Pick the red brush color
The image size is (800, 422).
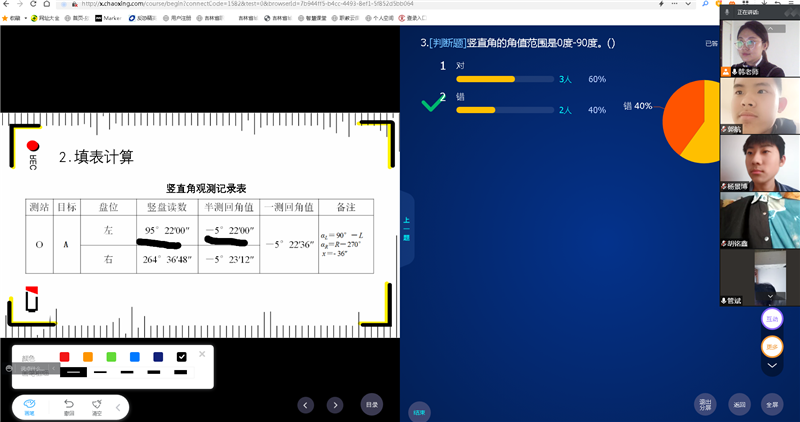pos(65,357)
